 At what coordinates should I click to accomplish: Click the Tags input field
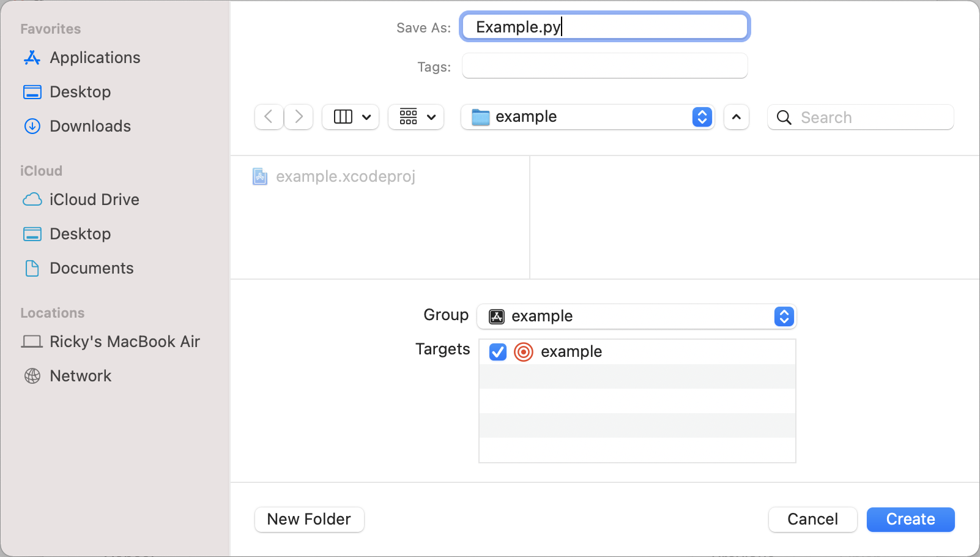pyautogui.click(x=604, y=66)
